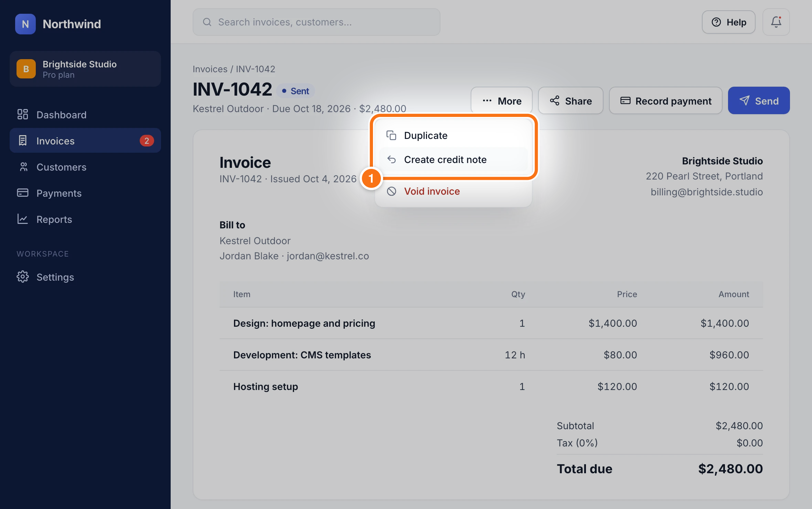Click the jordan@kestrel.co contact line
This screenshot has height=509, width=812.
(x=294, y=256)
